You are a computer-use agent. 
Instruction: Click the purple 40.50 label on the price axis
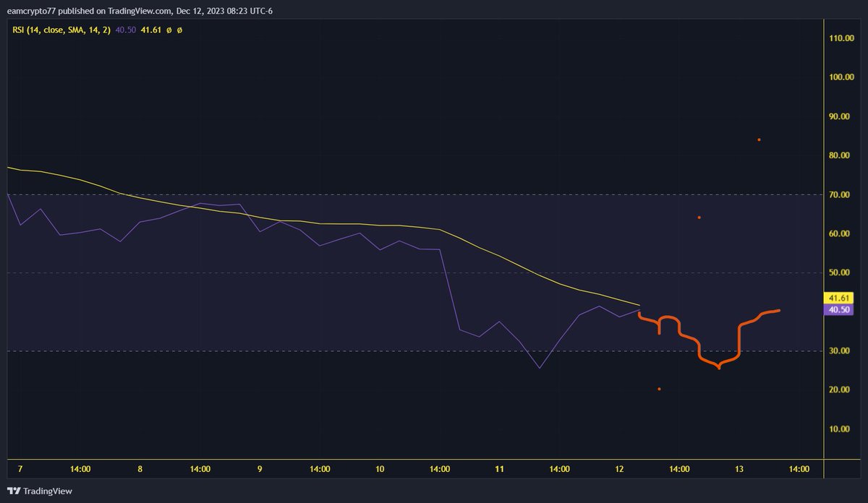[839, 309]
